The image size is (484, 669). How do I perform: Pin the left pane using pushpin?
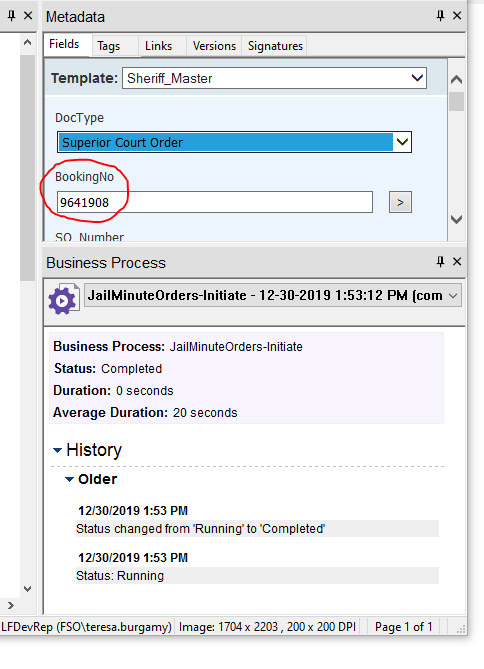12,16
